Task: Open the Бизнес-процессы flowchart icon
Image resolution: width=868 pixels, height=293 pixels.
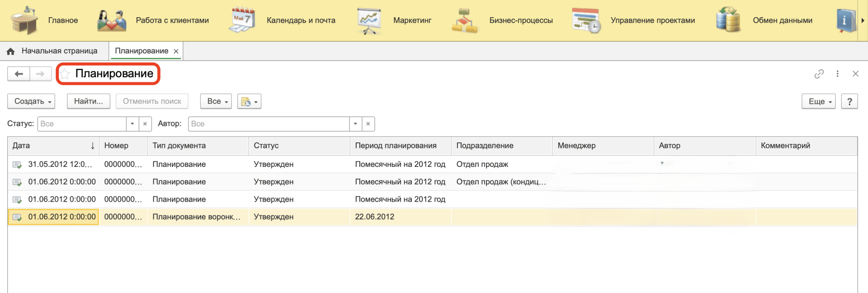Action: click(x=465, y=20)
